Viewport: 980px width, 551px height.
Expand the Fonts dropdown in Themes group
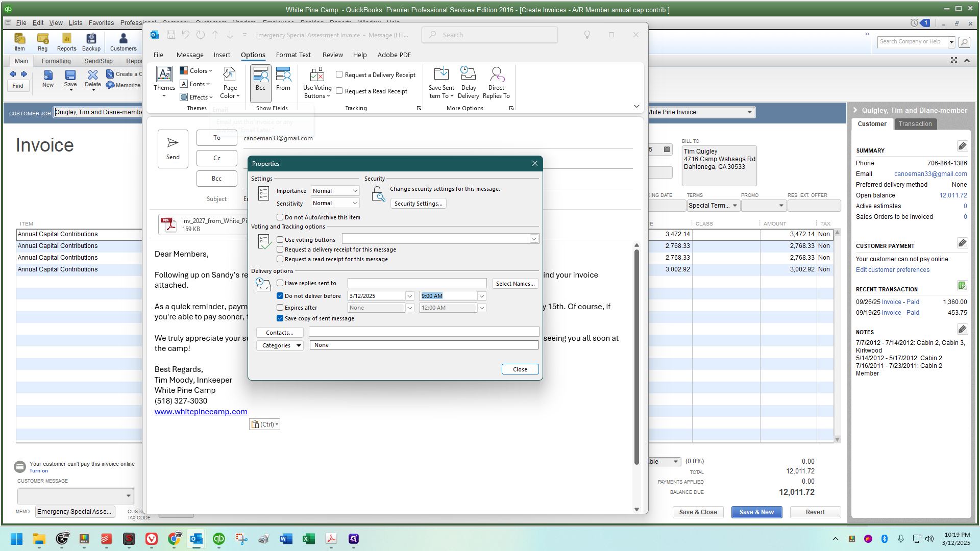(195, 84)
